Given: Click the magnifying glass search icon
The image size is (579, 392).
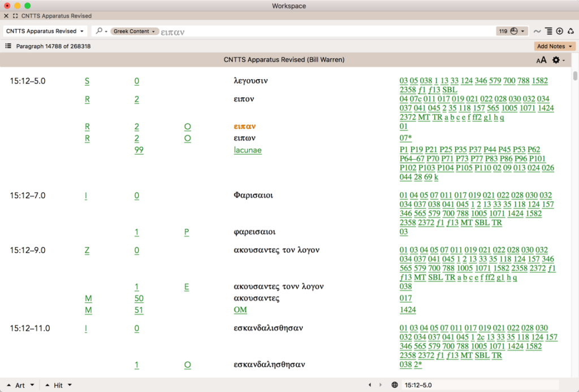Looking at the screenshot, I should pos(99,31).
